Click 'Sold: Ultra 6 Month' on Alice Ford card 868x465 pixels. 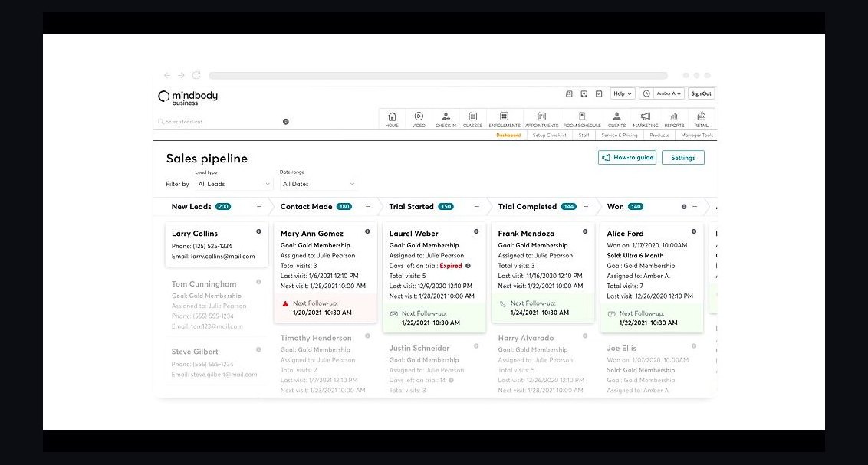pos(635,255)
